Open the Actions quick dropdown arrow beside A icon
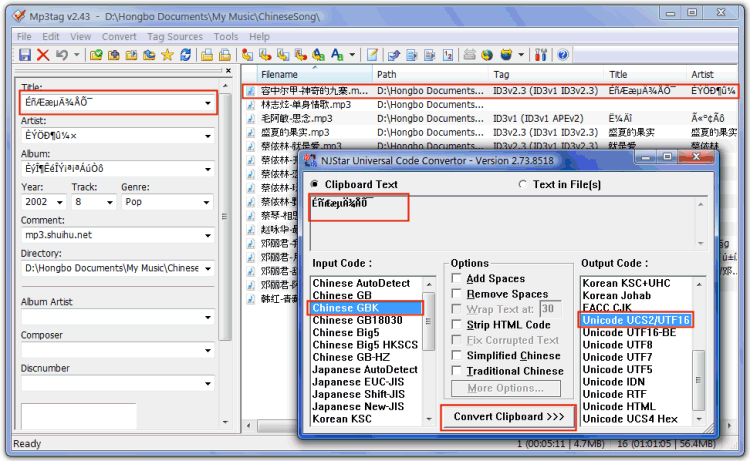 [x=352, y=55]
